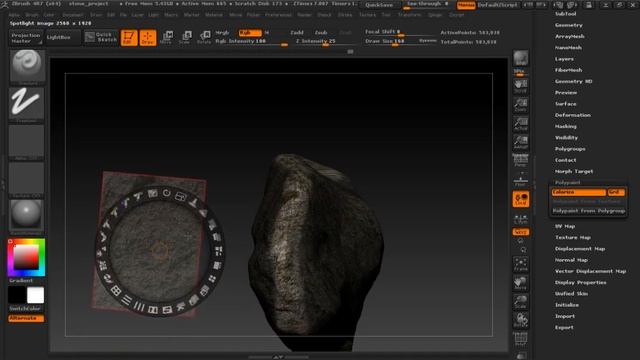This screenshot has height=360, width=640.
Task: Enable Mrgb painting mode
Action: 223,33
